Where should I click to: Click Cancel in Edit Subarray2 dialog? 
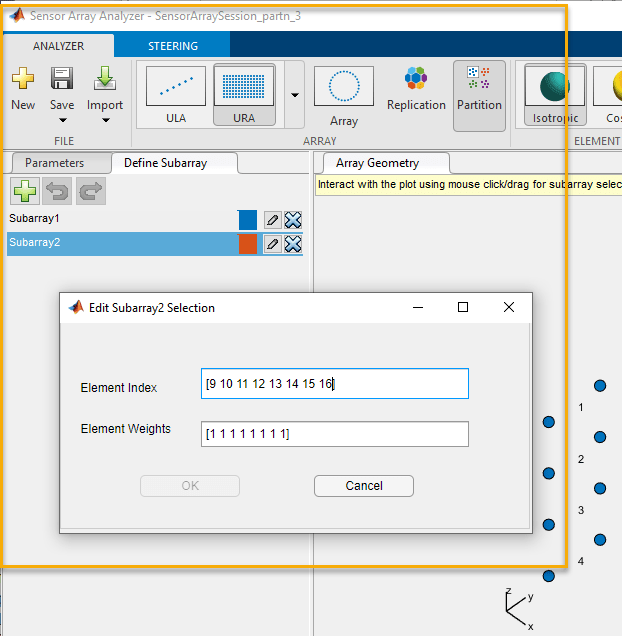[364, 486]
